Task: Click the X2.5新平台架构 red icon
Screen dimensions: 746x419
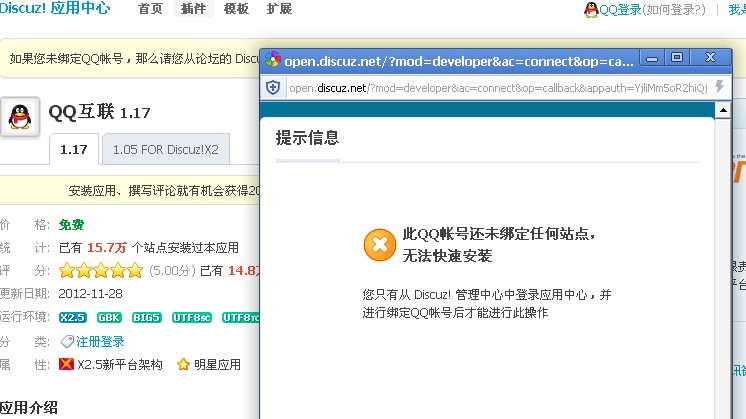Action: click(66, 364)
